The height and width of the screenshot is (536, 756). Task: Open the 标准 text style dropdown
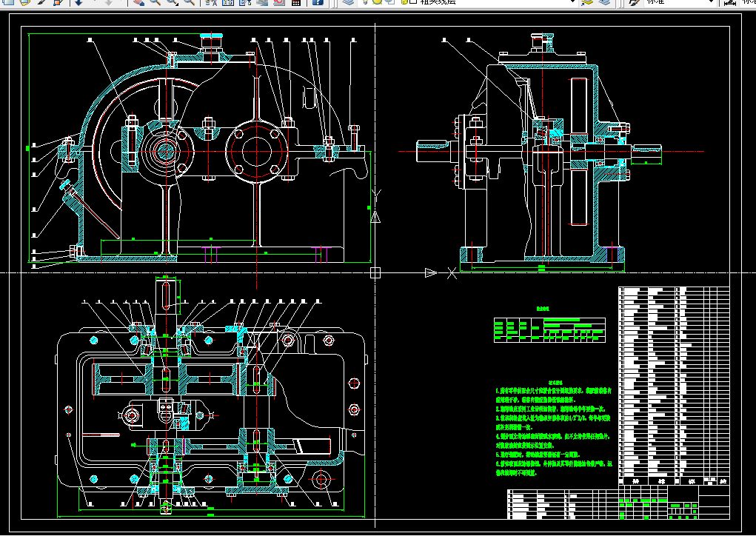pos(712,2)
